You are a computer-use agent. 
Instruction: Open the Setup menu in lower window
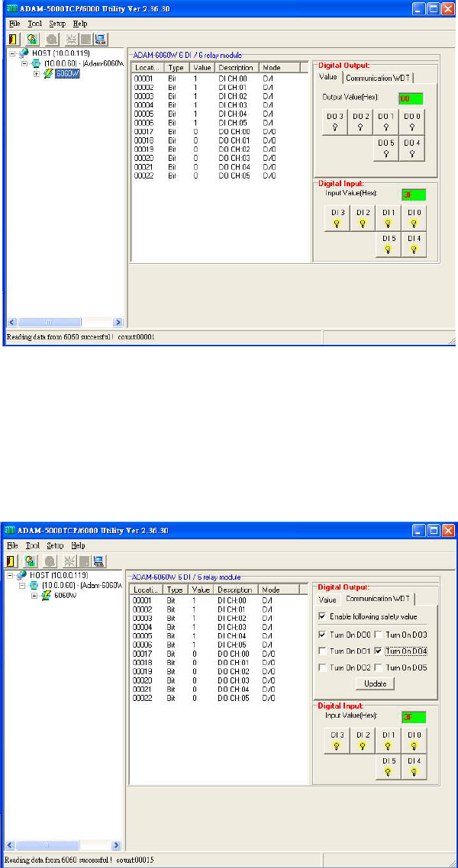point(56,545)
